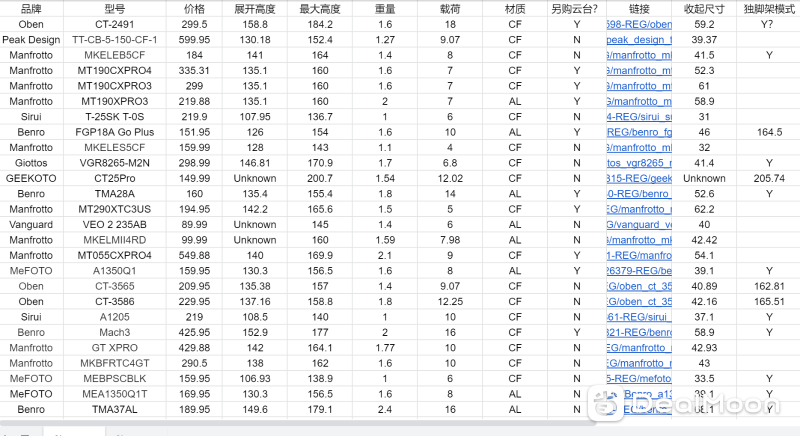The width and height of the screenshot is (800, 436).
Task: Click the MT190XPRO3 model cell
Action: (x=115, y=101)
